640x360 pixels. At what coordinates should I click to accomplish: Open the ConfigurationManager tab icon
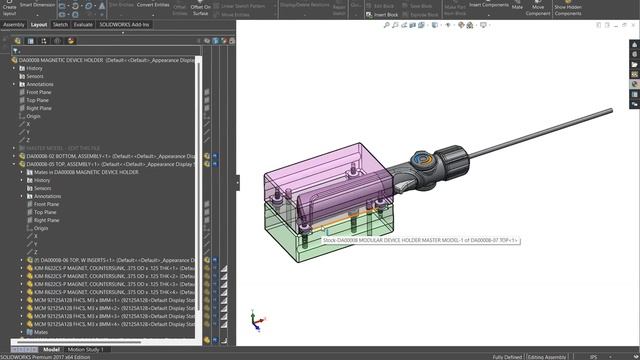point(44,41)
